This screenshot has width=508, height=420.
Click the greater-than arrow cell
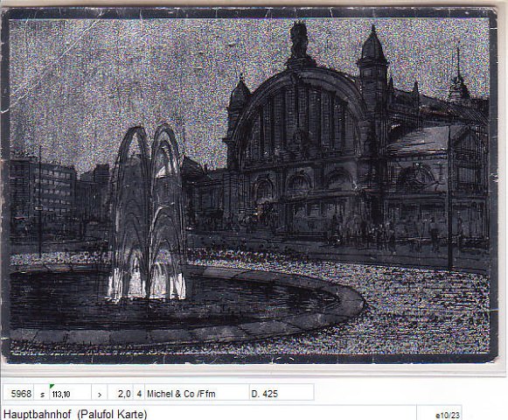[100, 394]
